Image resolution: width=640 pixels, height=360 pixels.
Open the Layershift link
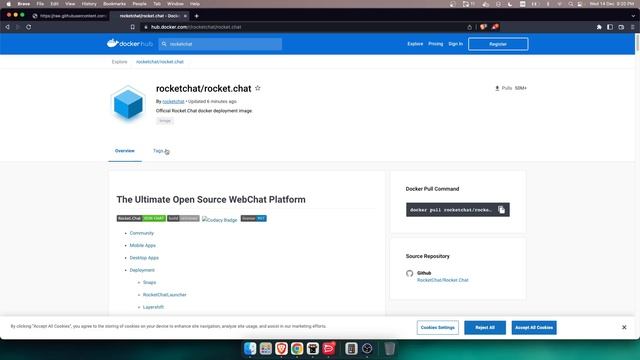click(153, 307)
